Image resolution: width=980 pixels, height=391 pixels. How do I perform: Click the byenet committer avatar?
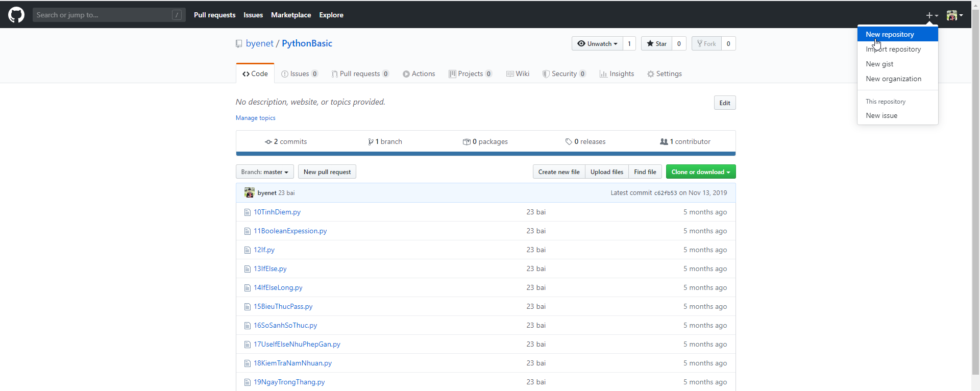[249, 192]
